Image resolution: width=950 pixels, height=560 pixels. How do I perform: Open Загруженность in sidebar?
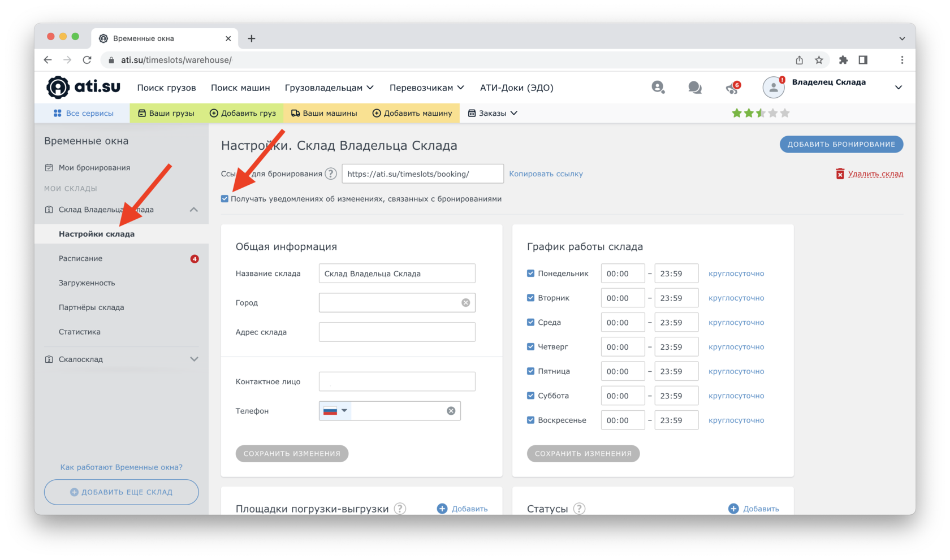(x=87, y=283)
